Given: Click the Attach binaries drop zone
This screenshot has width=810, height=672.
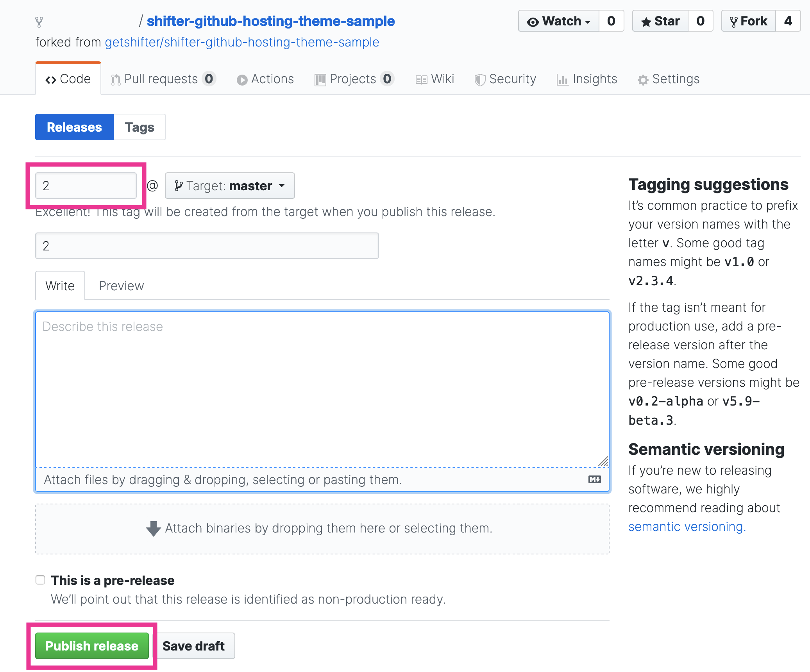Looking at the screenshot, I should coord(322,529).
